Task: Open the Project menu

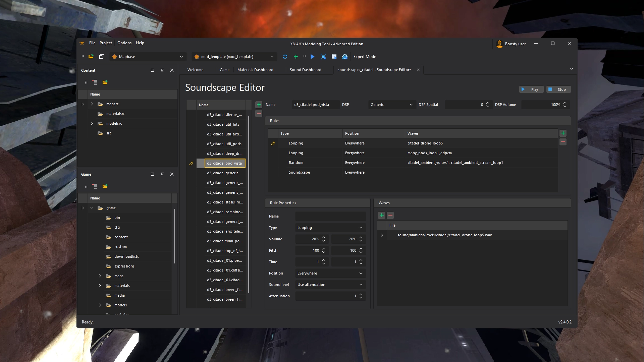Action: (x=106, y=43)
